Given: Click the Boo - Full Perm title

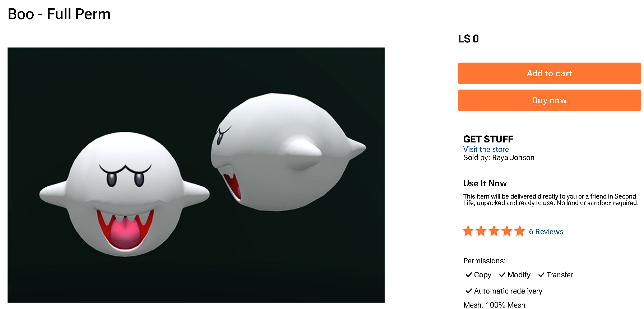Looking at the screenshot, I should 59,14.
